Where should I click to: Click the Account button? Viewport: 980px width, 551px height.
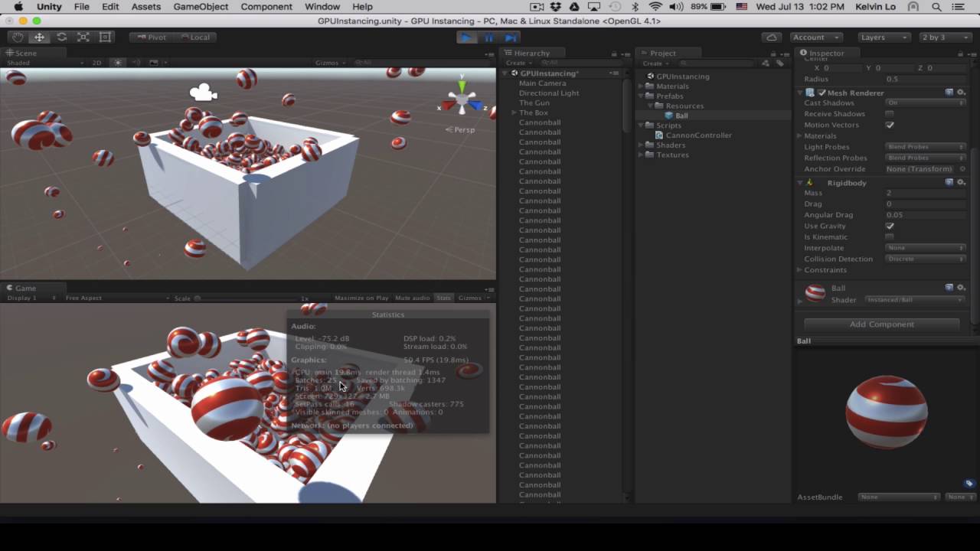pos(815,37)
